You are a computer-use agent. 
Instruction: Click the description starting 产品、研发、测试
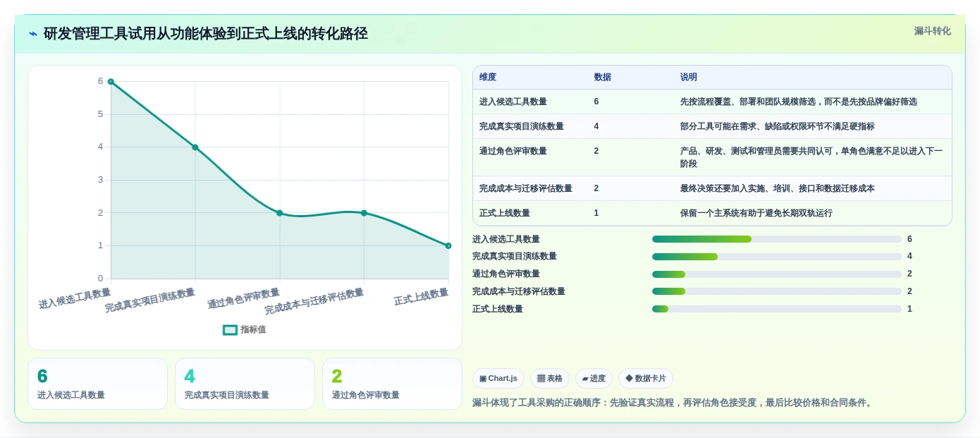811,157
